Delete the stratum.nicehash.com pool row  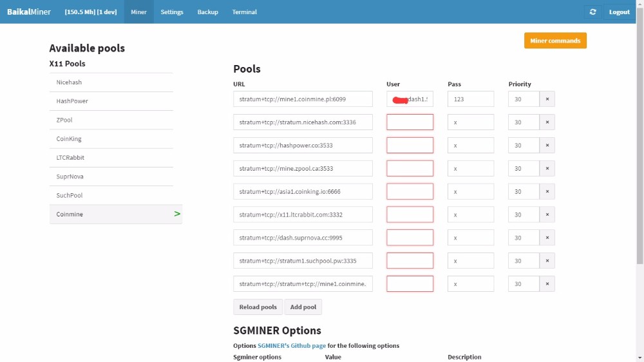tap(547, 122)
